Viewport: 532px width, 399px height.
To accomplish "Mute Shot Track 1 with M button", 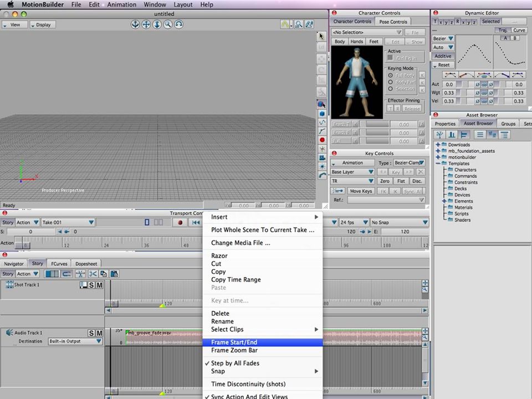I will [99, 285].
